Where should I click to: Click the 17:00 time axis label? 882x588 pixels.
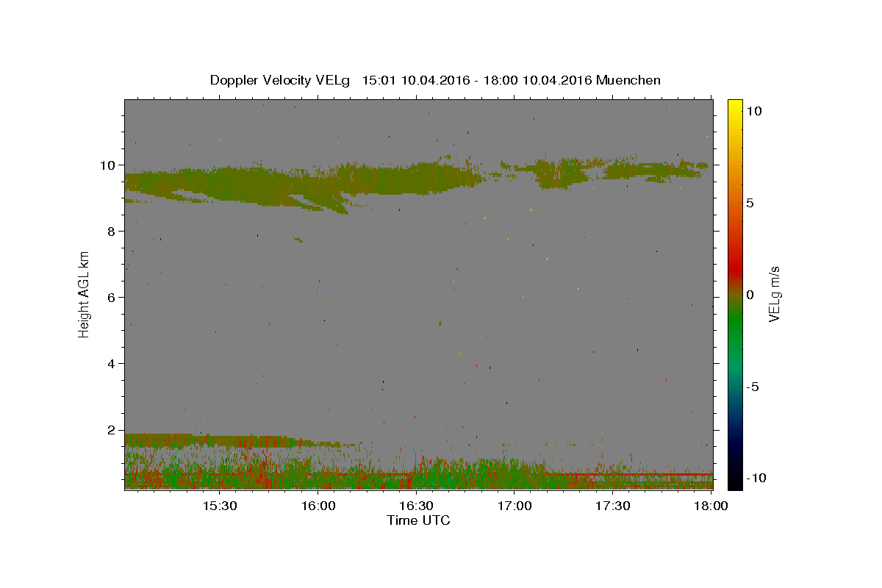[x=514, y=506]
